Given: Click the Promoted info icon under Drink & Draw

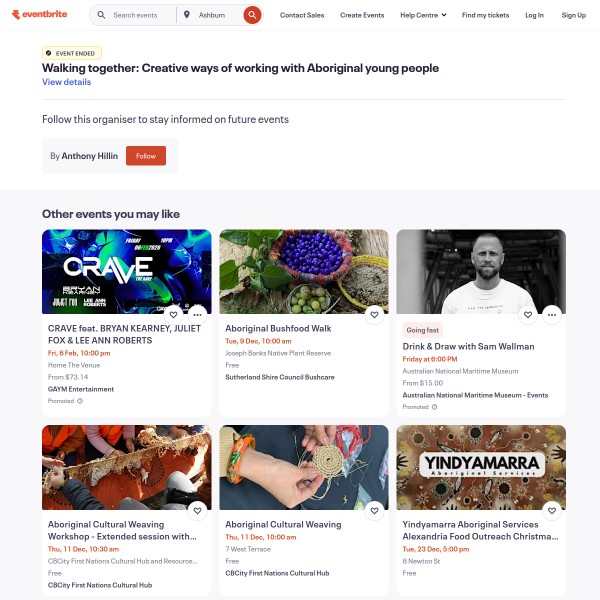Looking at the screenshot, I should [435, 407].
